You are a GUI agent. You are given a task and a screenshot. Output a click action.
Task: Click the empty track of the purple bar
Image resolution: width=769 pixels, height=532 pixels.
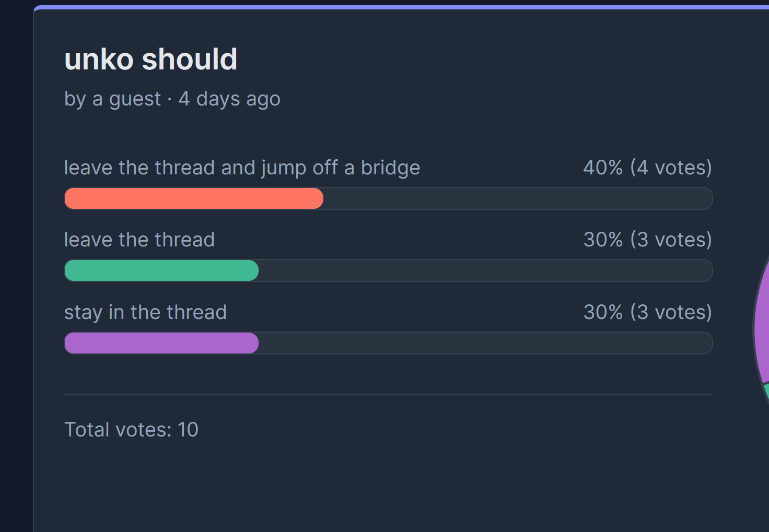click(x=485, y=343)
